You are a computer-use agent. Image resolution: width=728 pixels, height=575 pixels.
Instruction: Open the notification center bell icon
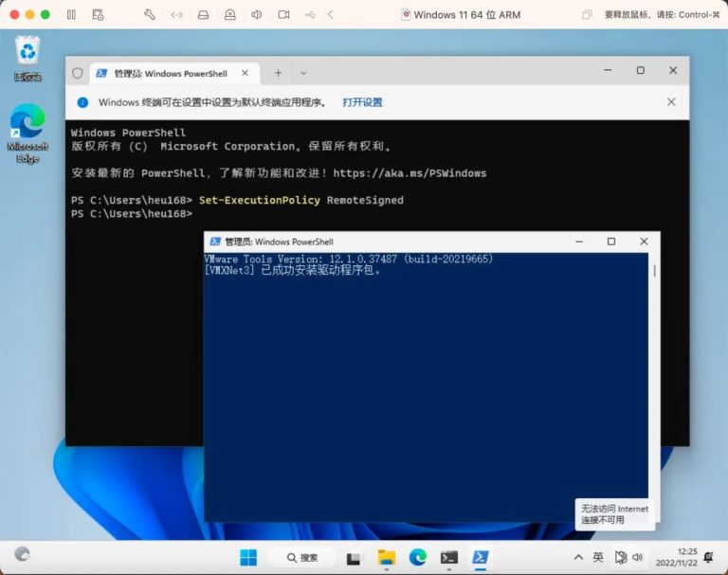[x=708, y=557]
